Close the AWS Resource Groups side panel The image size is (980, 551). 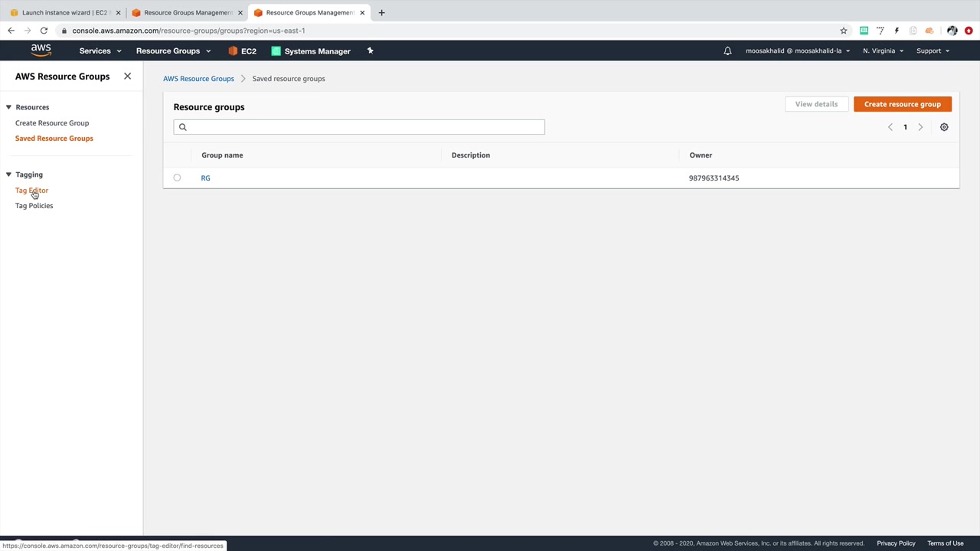(127, 77)
